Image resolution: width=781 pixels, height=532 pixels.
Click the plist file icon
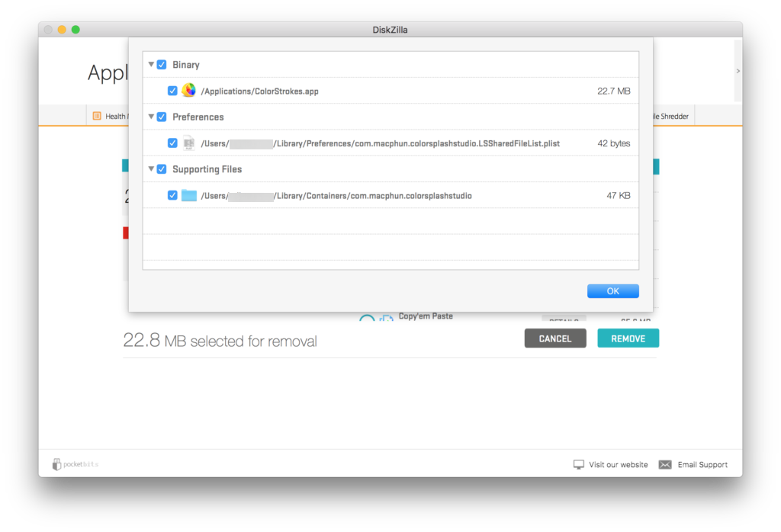(x=189, y=143)
